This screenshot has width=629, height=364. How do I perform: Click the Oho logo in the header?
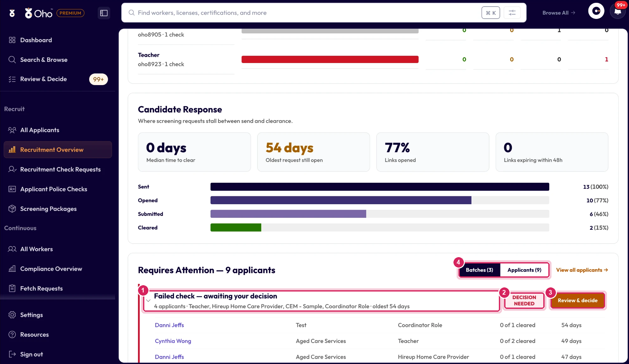point(38,13)
